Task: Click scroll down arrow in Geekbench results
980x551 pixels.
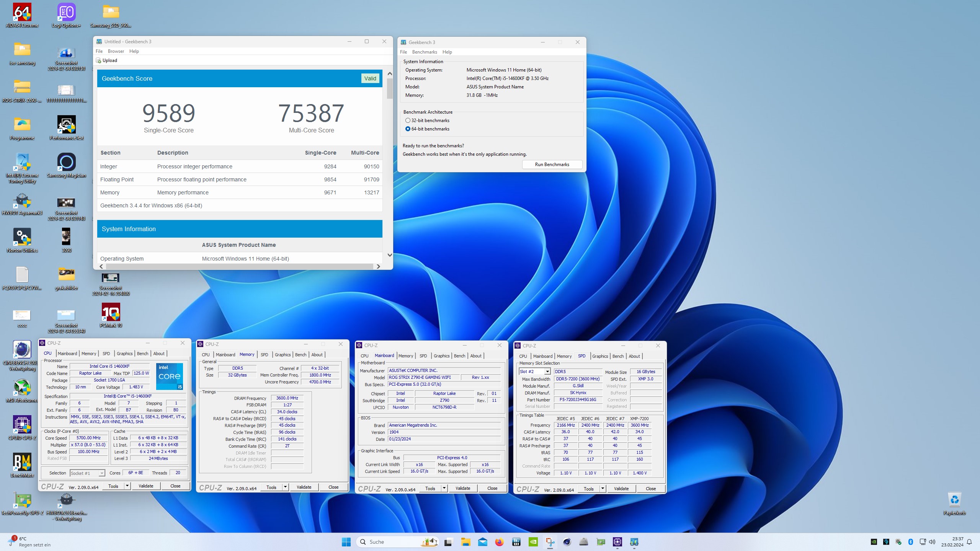Action: click(x=390, y=255)
